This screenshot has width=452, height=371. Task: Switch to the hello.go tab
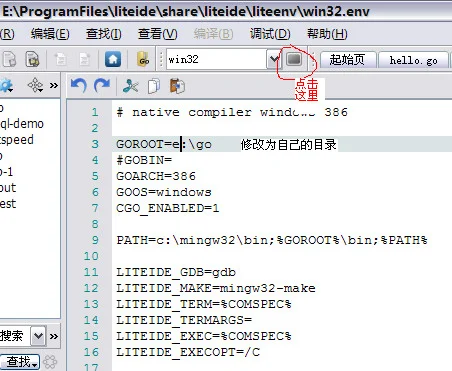point(413,60)
